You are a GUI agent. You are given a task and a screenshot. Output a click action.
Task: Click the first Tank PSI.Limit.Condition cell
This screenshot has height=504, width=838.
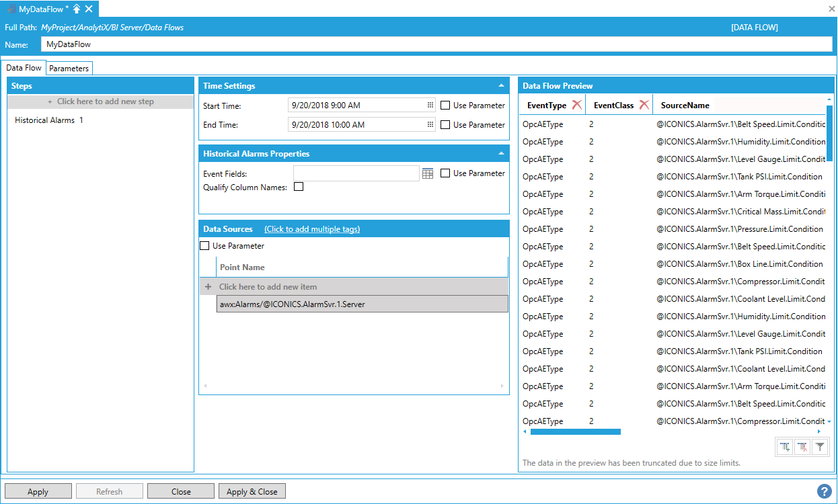point(739,177)
